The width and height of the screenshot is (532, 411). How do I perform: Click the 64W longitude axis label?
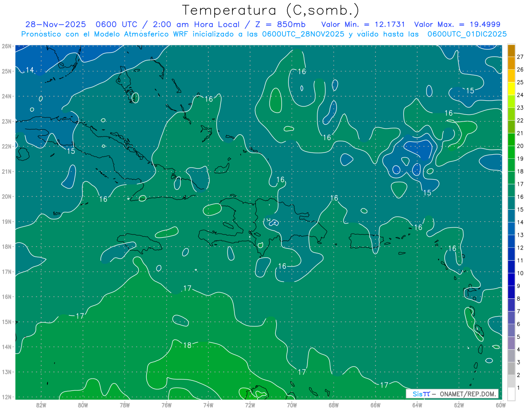tap(417, 405)
